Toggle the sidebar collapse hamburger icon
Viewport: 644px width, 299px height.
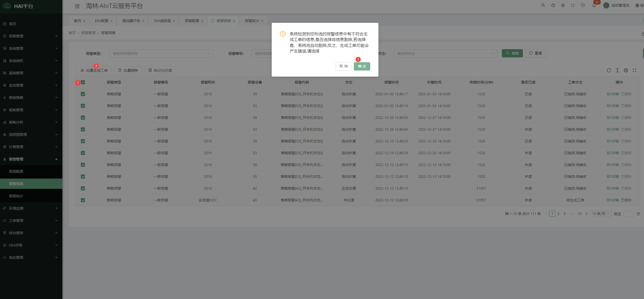(77, 6)
